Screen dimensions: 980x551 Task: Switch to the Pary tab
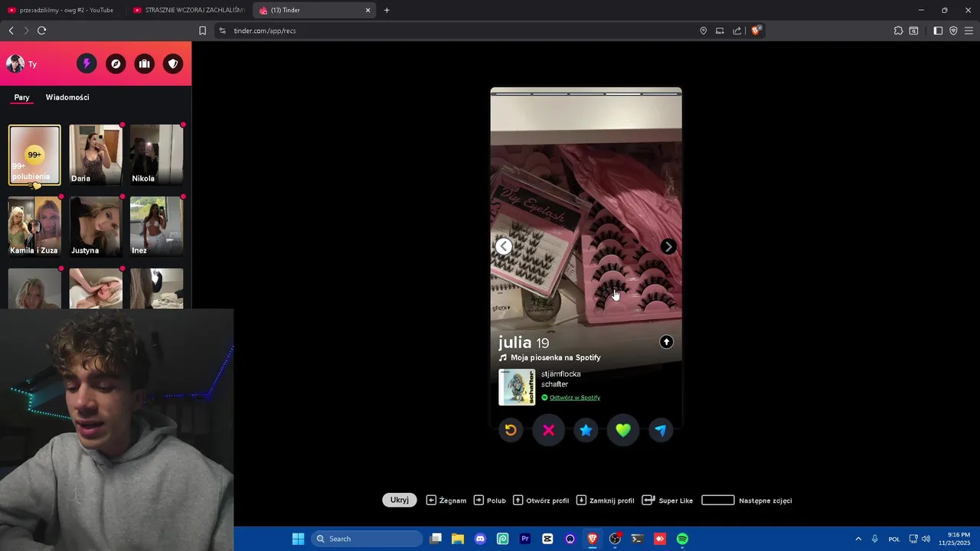[21, 97]
